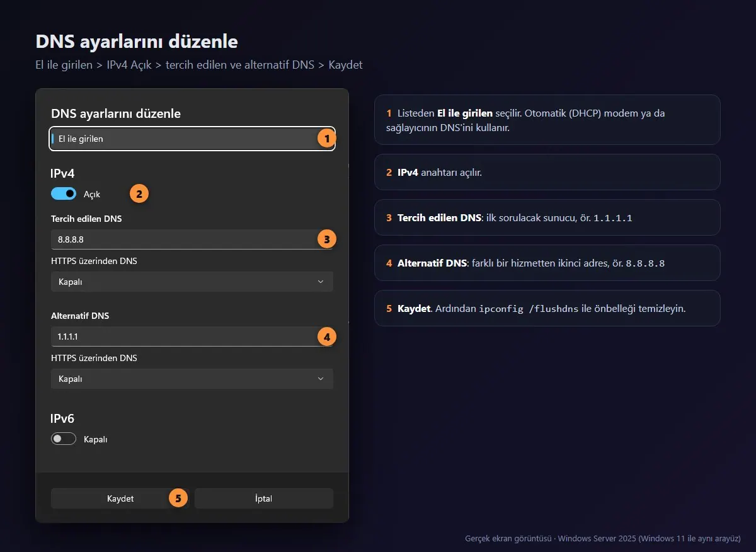Click the instruction text "Listeden El ile girilen seçilir"

coord(459,113)
